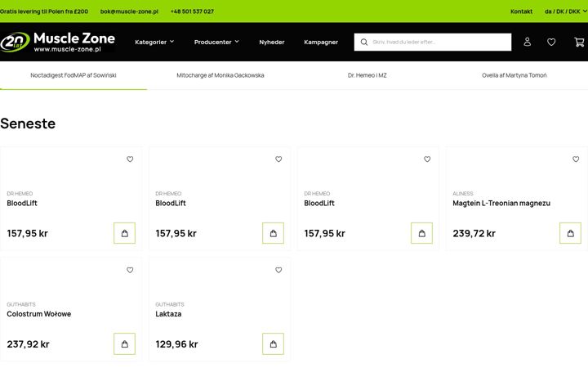
Task: Open the Kontakt link
Action: pyautogui.click(x=521, y=11)
